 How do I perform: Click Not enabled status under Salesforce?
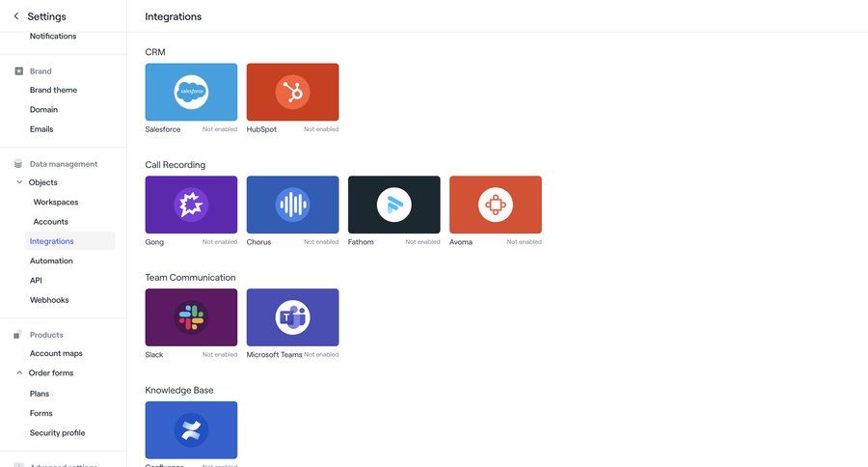point(220,129)
